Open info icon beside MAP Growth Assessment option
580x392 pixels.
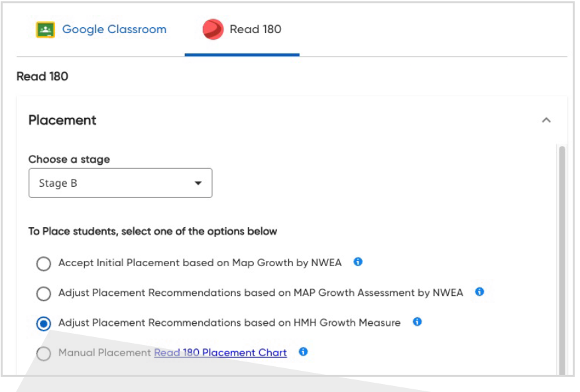479,292
